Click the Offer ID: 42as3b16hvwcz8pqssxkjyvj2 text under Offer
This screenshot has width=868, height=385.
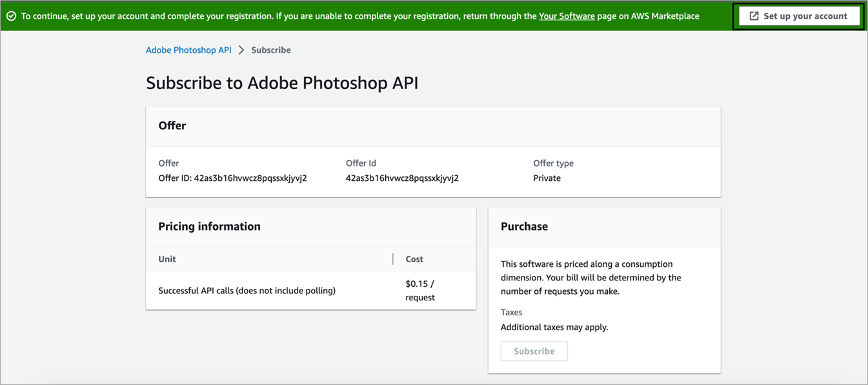(232, 178)
